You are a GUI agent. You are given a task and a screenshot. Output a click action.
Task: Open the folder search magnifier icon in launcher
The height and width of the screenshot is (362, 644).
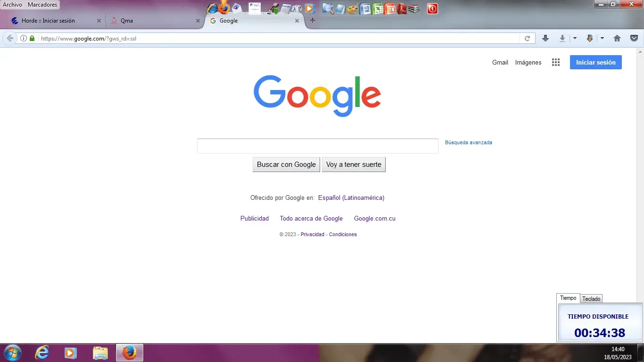coord(328,8)
